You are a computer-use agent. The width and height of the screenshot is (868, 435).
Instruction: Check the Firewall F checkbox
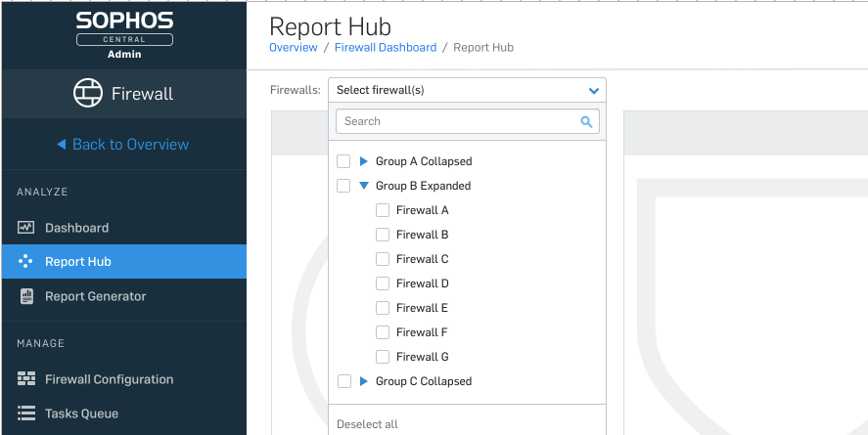[383, 332]
